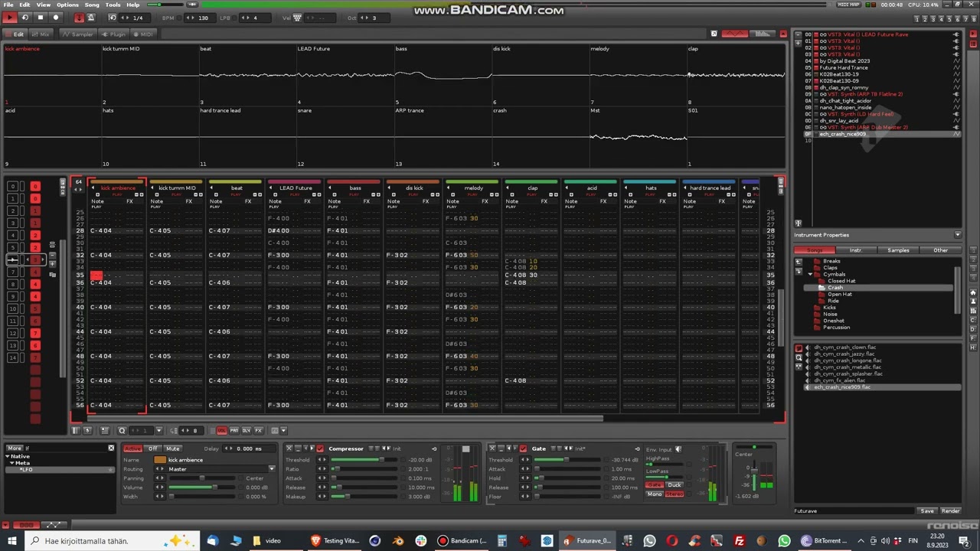This screenshot has height=551, width=980.
Task: Open the Tools menu
Action: click(x=113, y=5)
